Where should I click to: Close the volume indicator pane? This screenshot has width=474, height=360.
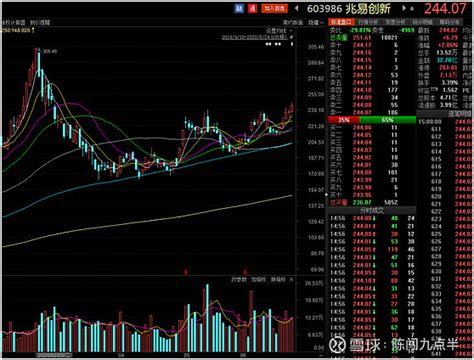tap(291, 279)
